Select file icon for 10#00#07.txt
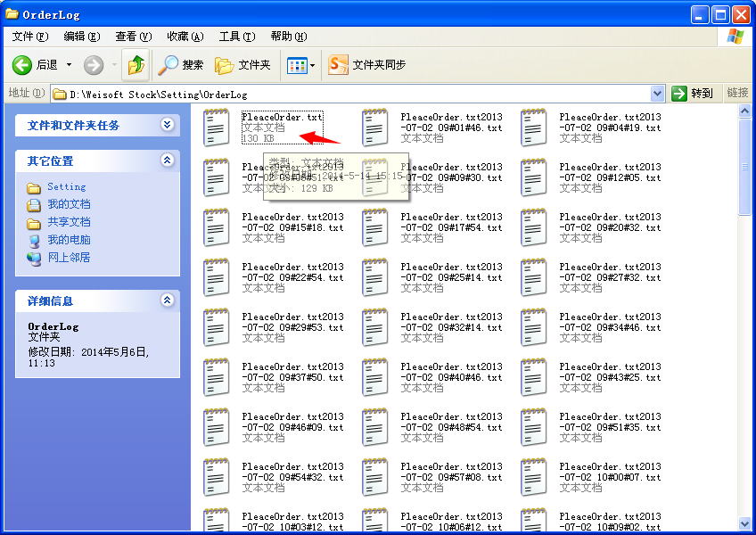The height and width of the screenshot is (535, 756). 533,477
